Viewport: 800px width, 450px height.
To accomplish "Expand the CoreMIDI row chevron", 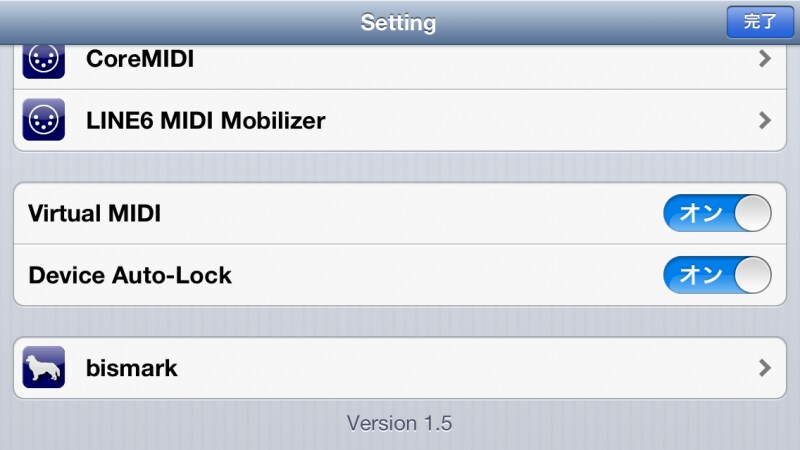I will [764, 59].
